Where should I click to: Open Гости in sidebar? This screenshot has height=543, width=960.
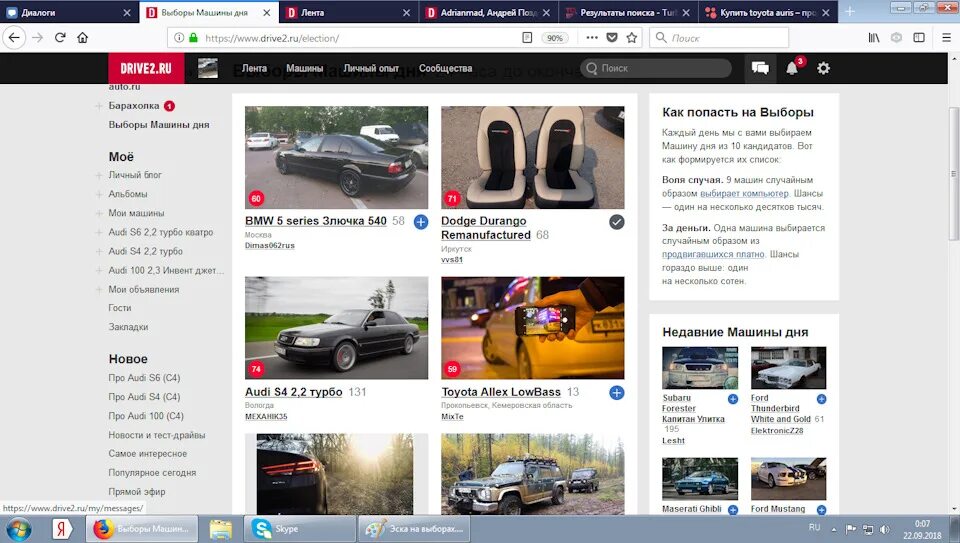click(x=119, y=307)
